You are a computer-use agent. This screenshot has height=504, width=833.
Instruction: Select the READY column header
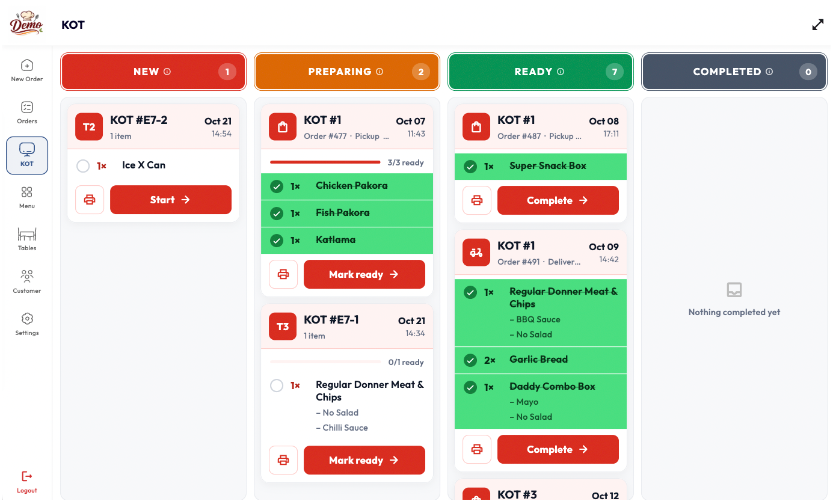click(541, 72)
